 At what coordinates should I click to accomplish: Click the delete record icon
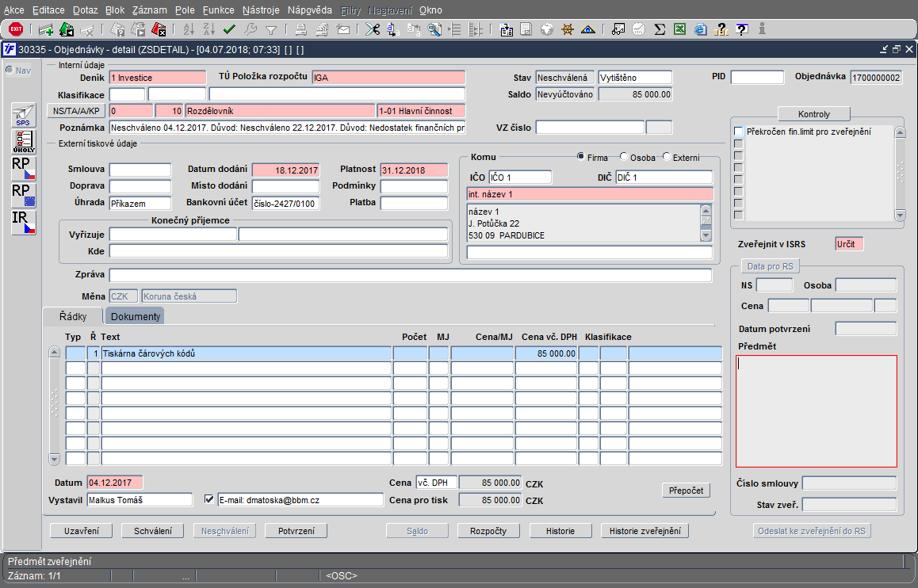pyautogui.click(x=87, y=29)
